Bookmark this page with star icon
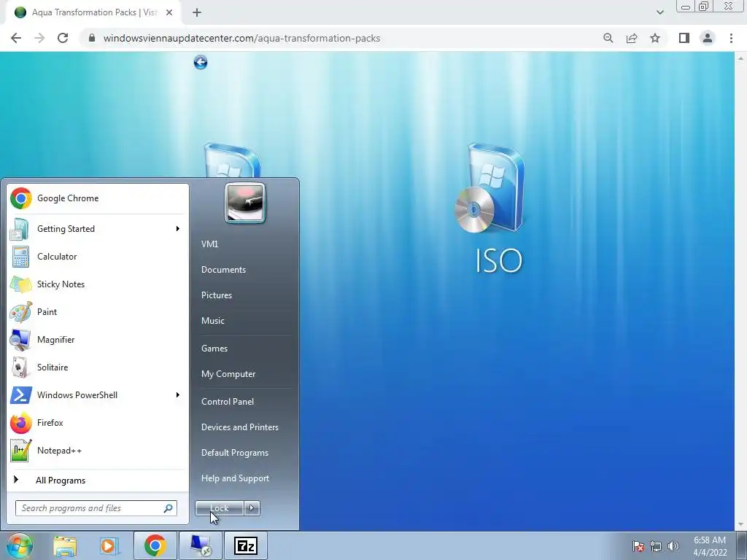This screenshot has height=560, width=747. pyautogui.click(x=655, y=38)
